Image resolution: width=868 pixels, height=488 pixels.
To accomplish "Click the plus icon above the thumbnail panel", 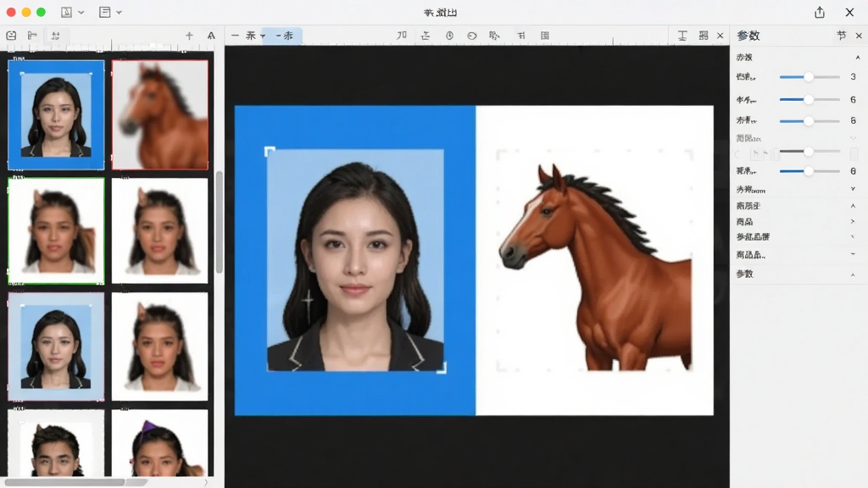I will [189, 36].
